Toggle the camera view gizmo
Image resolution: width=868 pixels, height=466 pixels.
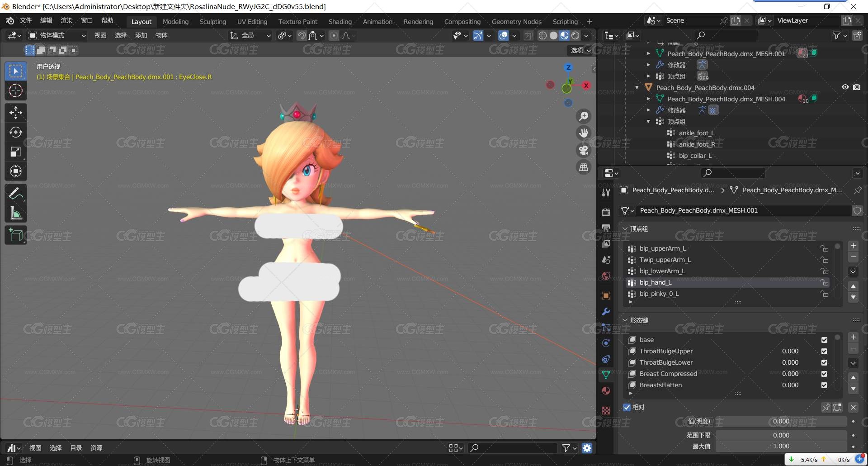coord(584,150)
